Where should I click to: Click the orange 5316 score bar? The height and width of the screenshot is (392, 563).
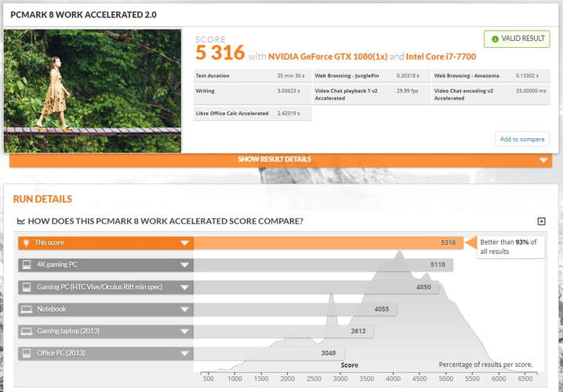[329, 243]
